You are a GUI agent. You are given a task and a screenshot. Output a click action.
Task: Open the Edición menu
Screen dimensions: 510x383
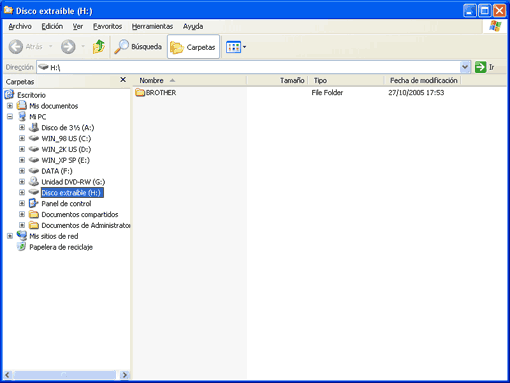(52, 26)
